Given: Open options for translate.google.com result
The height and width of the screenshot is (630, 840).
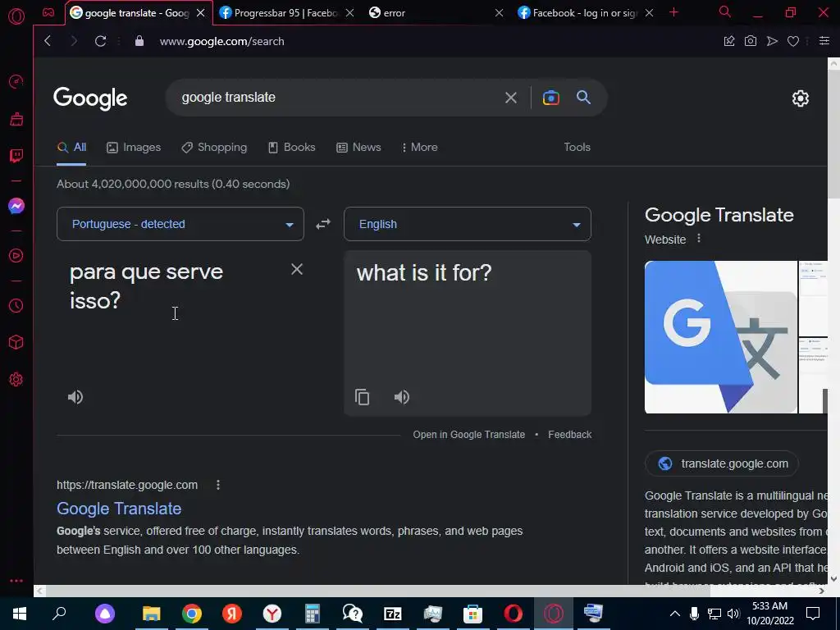Looking at the screenshot, I should pos(218,485).
